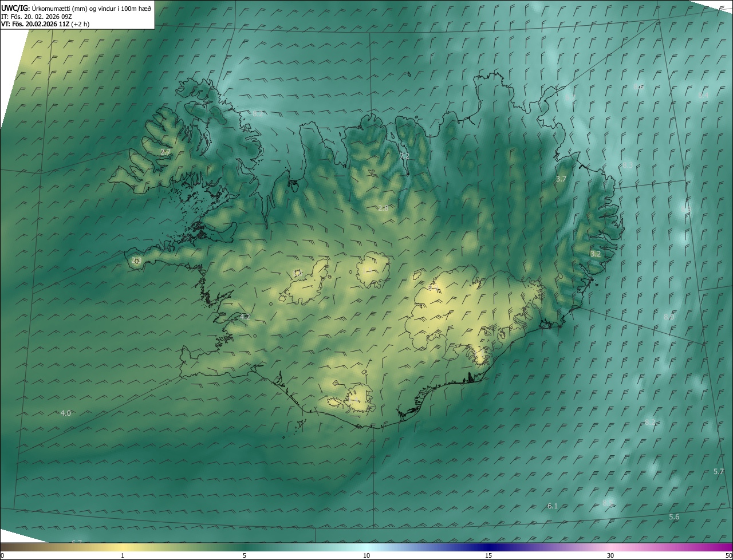Image resolution: width=733 pixels, height=560 pixels.
Task: Click the 2.3 value label on Snæfellsnes peninsula tip
Action: (x=136, y=261)
